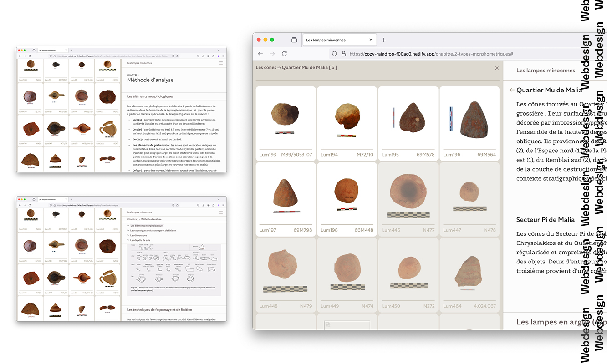Select Les dimensions in the chapter dropdown menu

(138, 235)
